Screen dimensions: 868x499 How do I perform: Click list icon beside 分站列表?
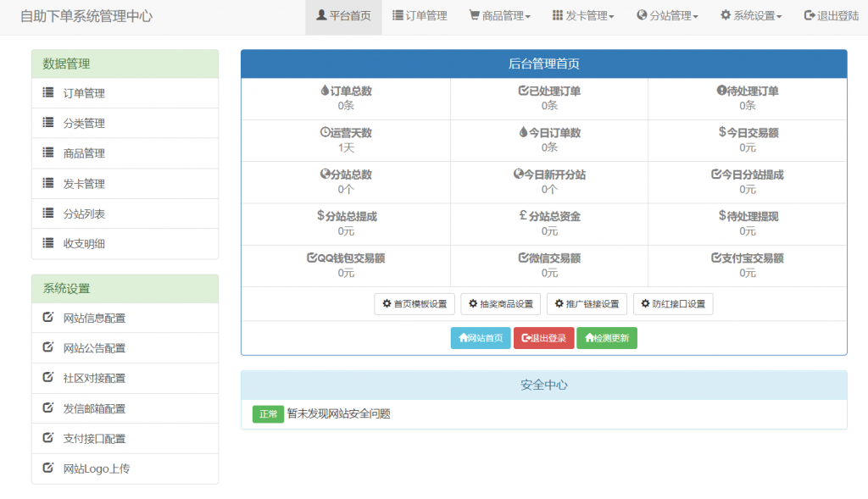point(48,213)
